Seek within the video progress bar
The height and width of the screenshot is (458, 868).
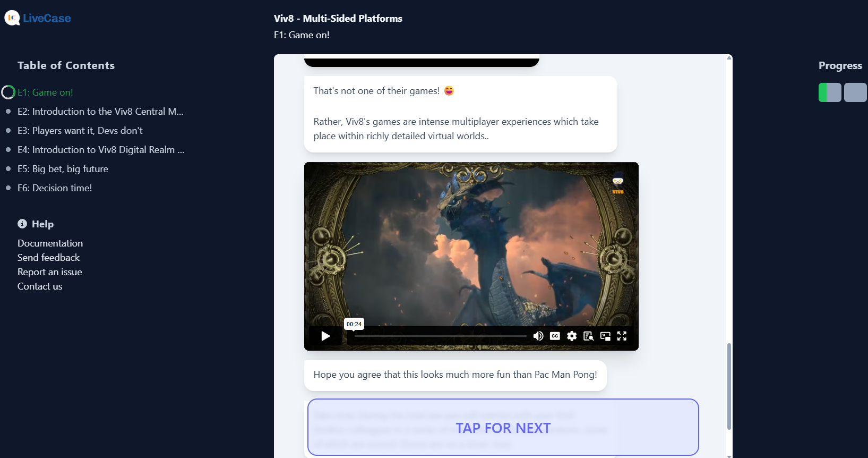point(440,336)
